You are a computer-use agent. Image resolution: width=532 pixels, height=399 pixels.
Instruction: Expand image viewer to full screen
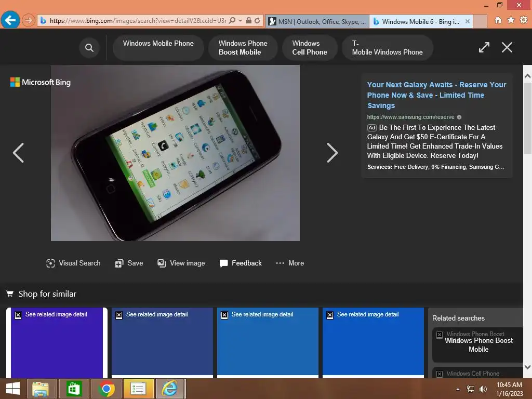484,47
